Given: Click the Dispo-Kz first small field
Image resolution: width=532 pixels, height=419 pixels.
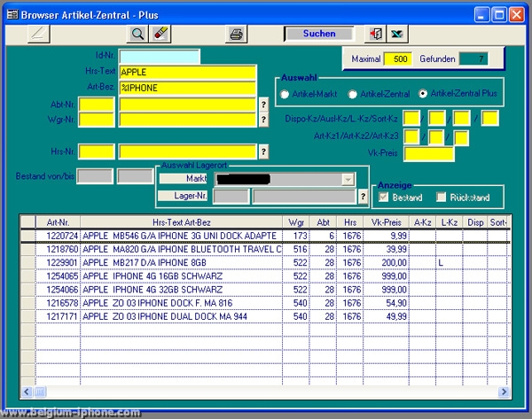Looking at the screenshot, I should click(411, 119).
